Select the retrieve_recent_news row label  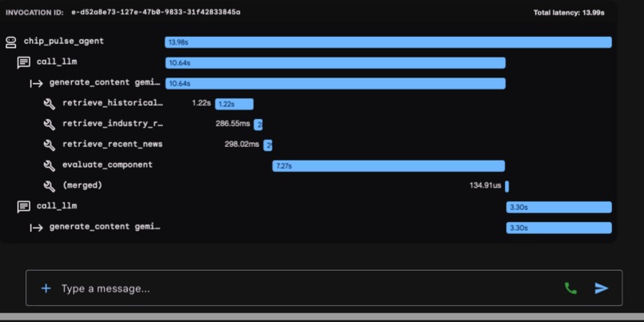pyautogui.click(x=113, y=144)
